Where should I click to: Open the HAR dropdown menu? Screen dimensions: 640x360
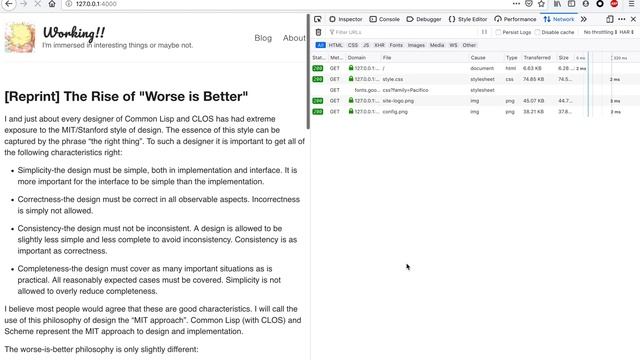[627, 32]
